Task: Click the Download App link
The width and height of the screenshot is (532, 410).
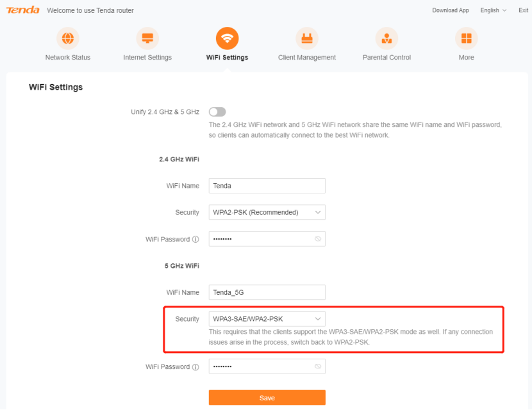Action: point(451,10)
